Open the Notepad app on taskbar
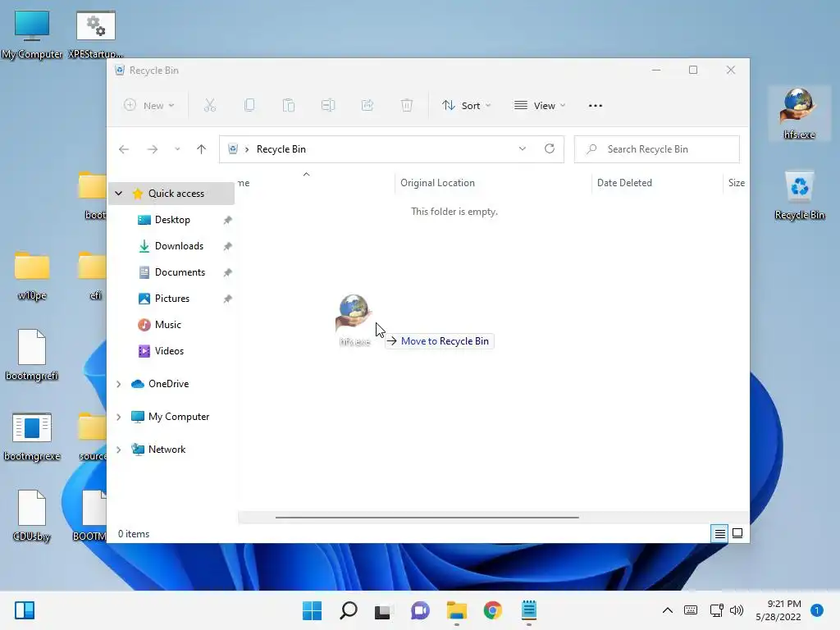Viewport: 840px width, 630px height. click(529, 610)
